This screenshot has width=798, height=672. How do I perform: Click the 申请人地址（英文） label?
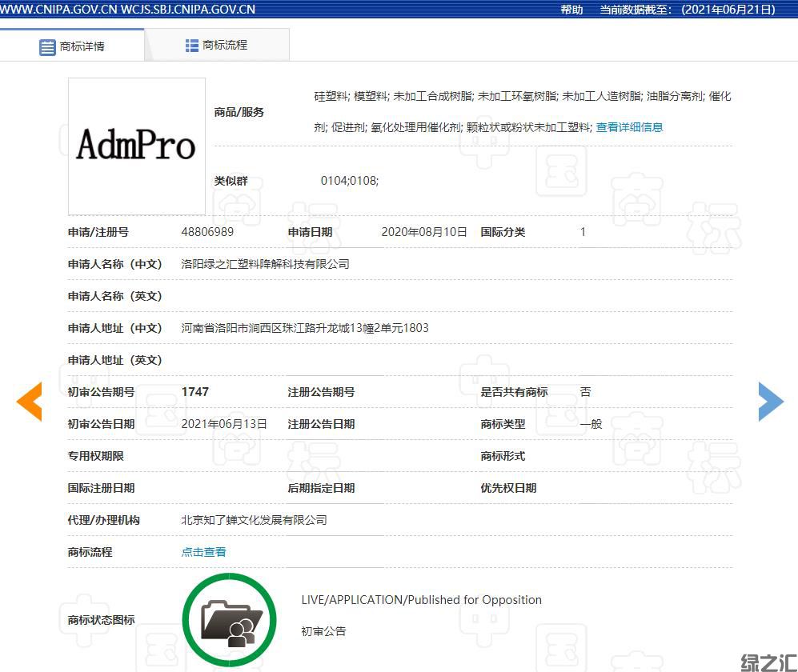pos(115,360)
